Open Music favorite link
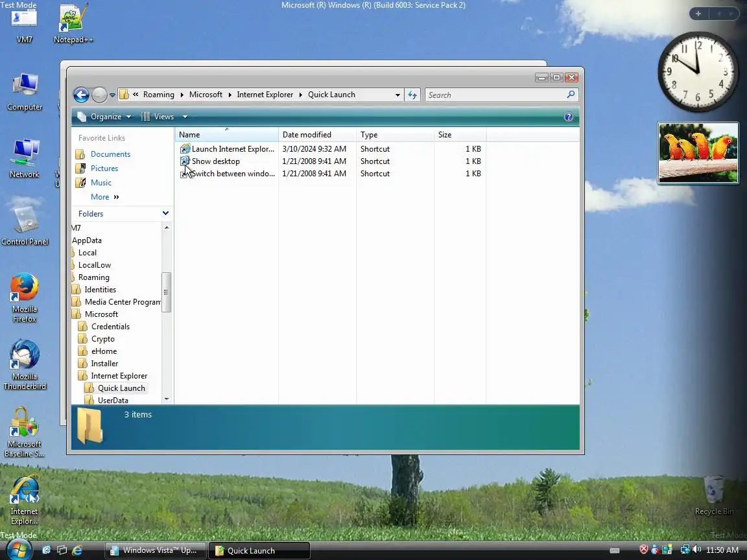 (x=101, y=183)
